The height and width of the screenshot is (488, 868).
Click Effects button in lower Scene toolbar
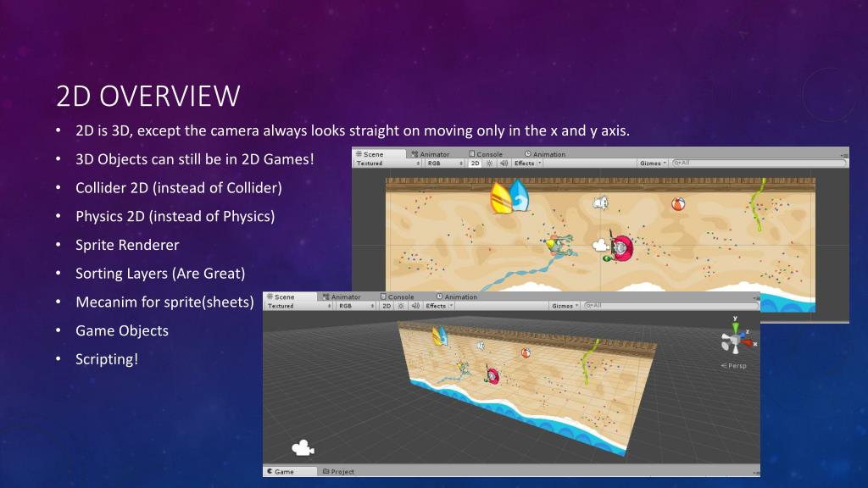(x=436, y=306)
